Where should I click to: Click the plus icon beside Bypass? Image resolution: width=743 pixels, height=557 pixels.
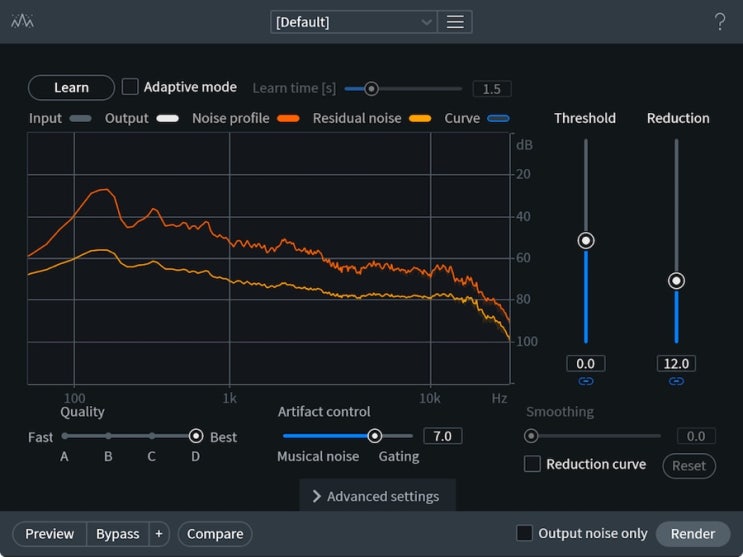(159, 534)
